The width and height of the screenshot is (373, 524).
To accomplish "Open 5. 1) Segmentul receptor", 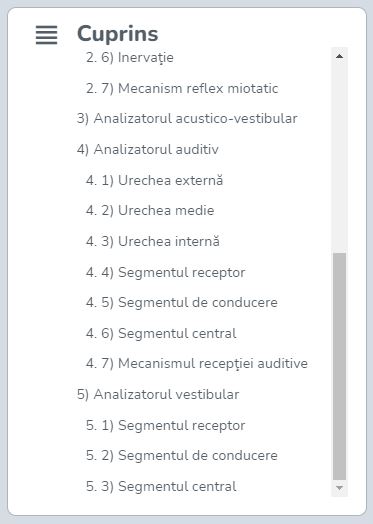I will (165, 425).
